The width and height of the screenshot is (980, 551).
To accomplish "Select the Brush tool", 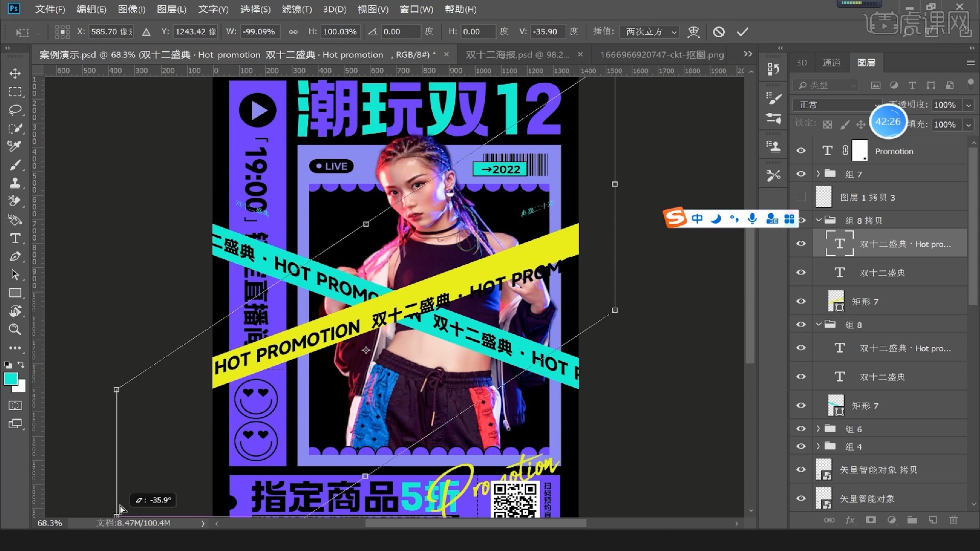I will point(15,165).
